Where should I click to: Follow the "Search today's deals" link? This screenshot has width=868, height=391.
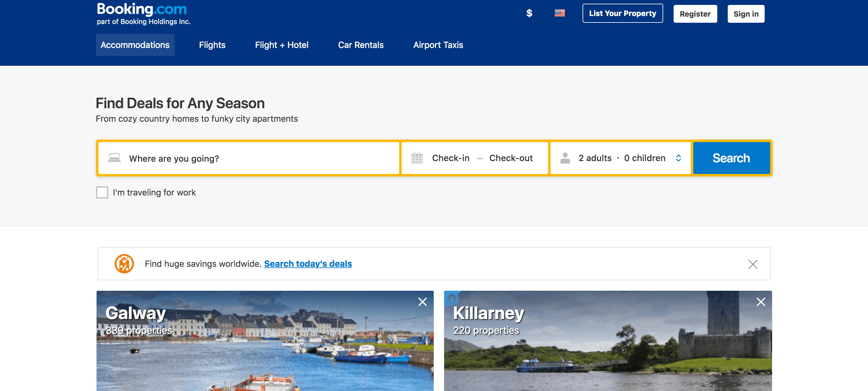coord(308,264)
